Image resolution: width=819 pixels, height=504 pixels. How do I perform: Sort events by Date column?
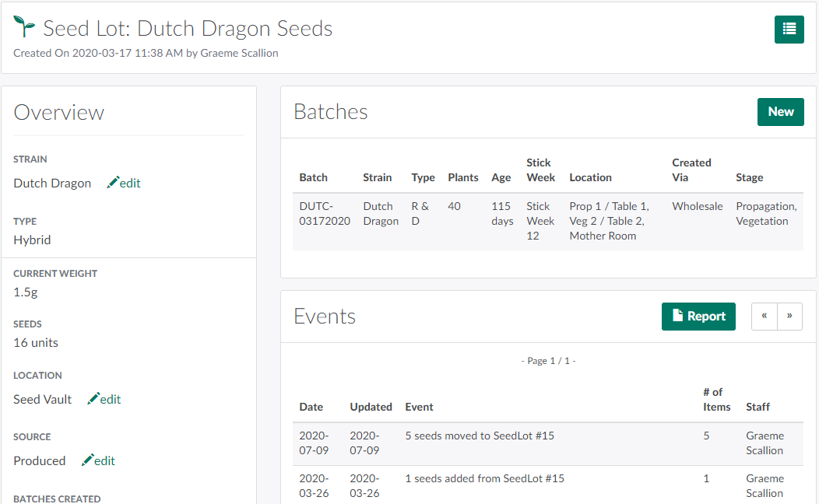pos(311,407)
